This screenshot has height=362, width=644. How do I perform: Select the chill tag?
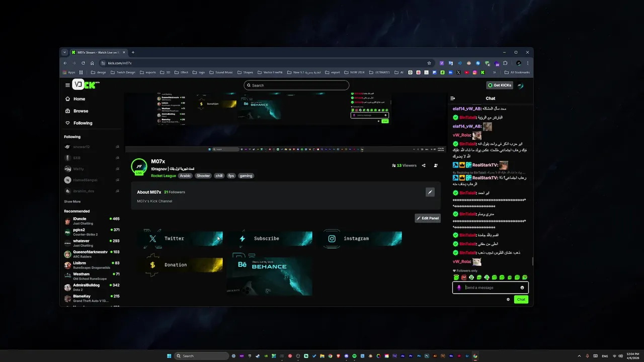(219, 176)
